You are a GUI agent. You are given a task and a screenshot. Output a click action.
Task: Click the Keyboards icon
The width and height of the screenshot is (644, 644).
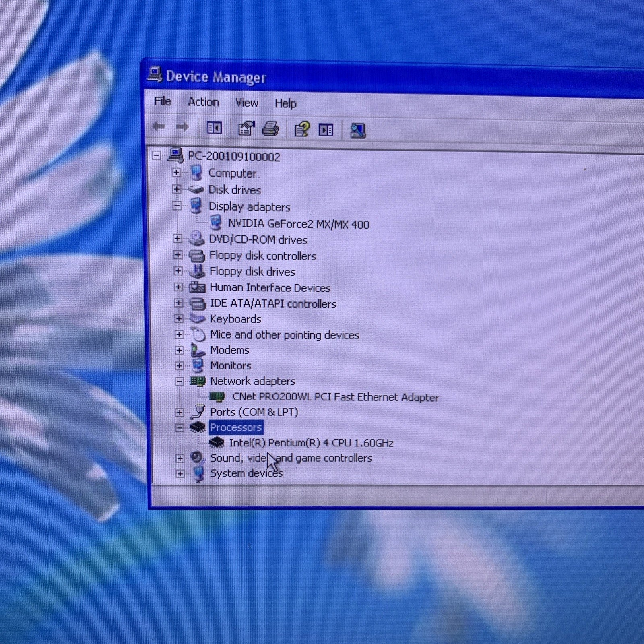click(197, 319)
